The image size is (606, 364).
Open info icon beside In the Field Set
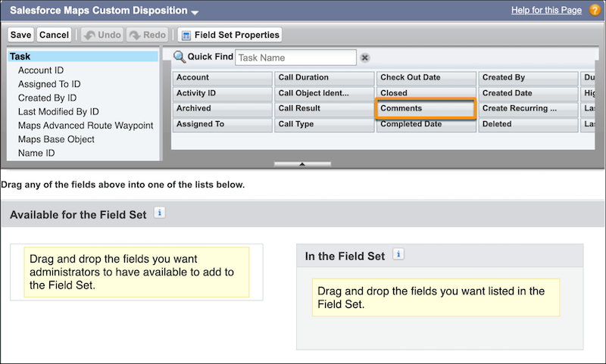[398, 254]
